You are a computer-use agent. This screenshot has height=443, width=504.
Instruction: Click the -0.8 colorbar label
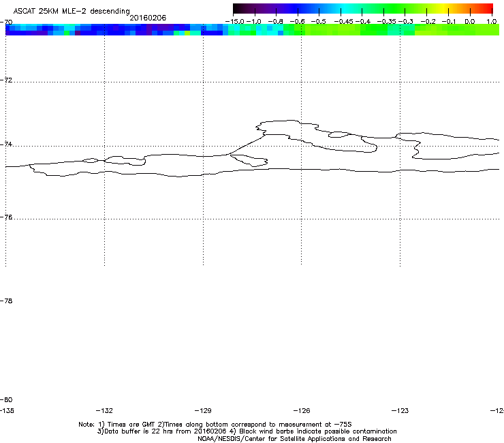point(275,22)
